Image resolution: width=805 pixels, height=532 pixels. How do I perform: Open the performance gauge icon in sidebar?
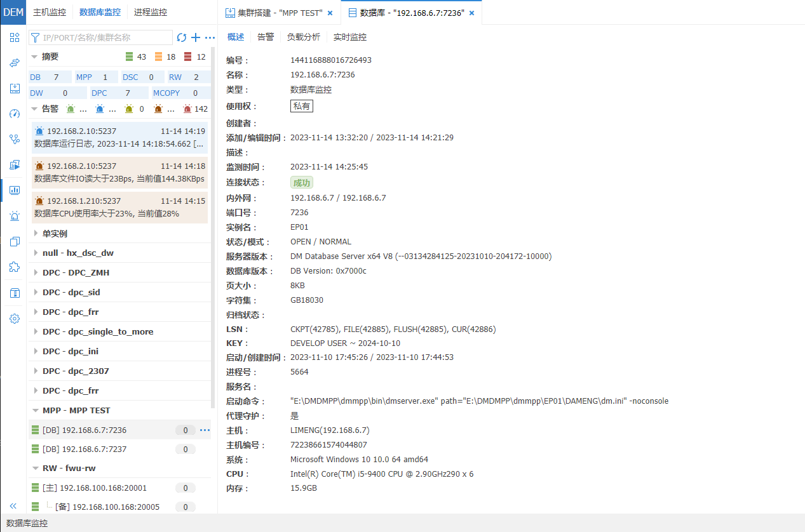click(x=14, y=114)
